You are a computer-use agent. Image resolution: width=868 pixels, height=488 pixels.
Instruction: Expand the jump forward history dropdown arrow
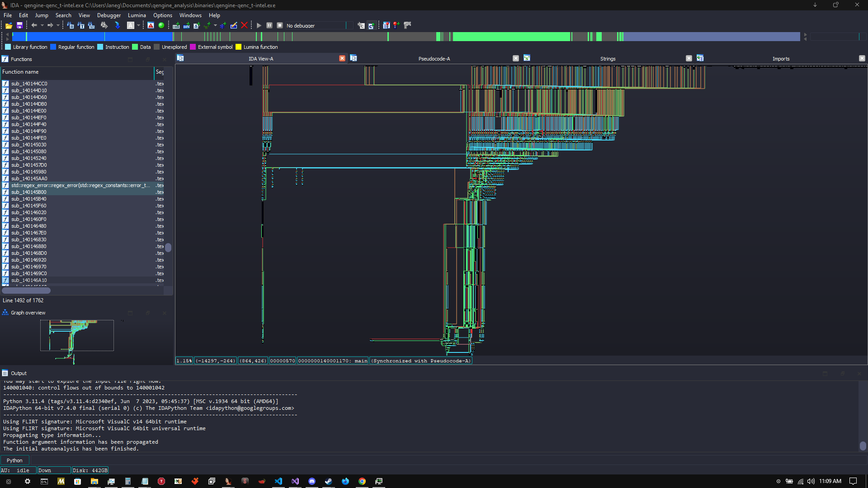[58, 26]
